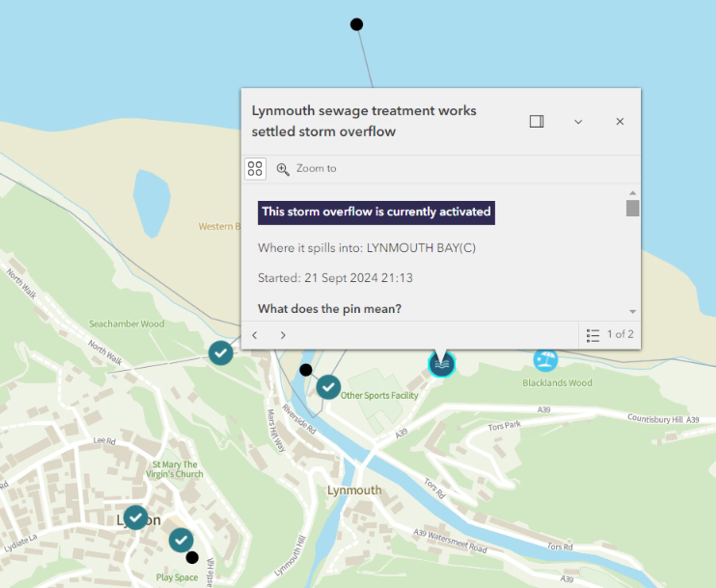The width and height of the screenshot is (716, 588).
Task: Select the left checkmark pin over Lynton label
Action: point(136,517)
